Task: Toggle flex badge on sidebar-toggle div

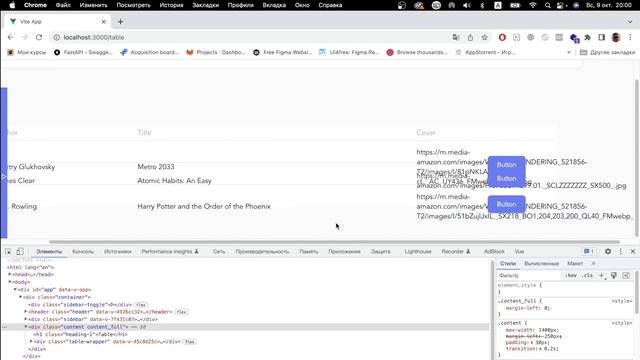Action: 141,305
